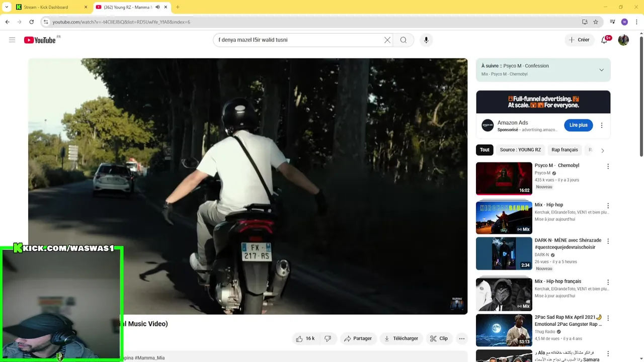
Task: Open options menu for Amazon Ads
Action: pos(602,125)
